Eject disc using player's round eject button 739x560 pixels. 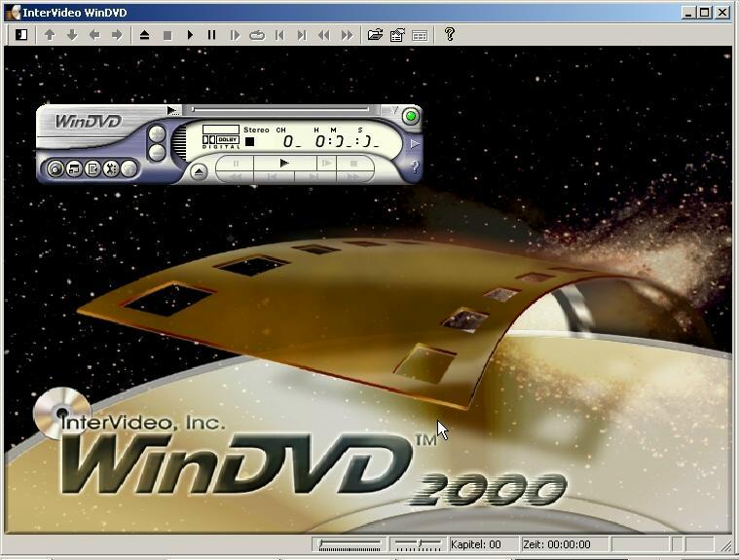click(x=199, y=171)
